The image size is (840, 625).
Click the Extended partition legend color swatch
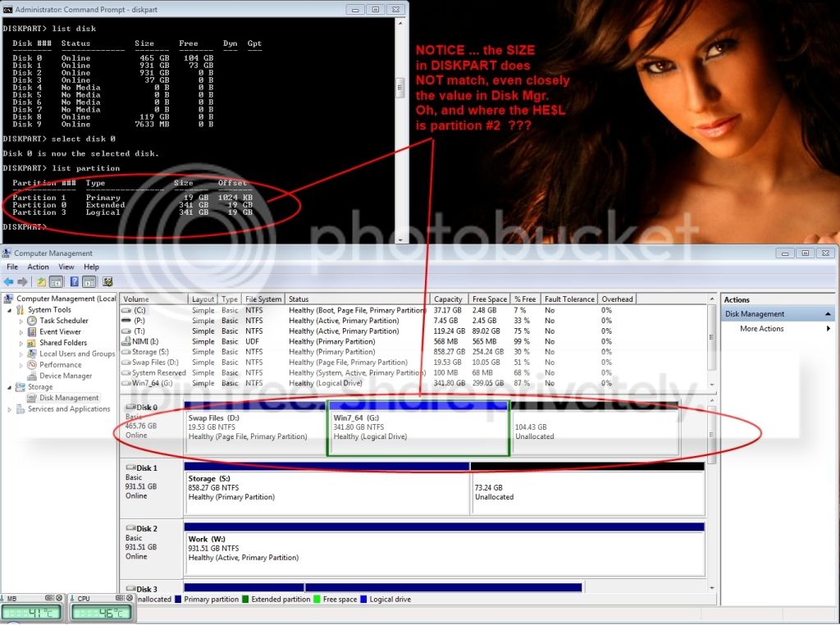pos(245,600)
